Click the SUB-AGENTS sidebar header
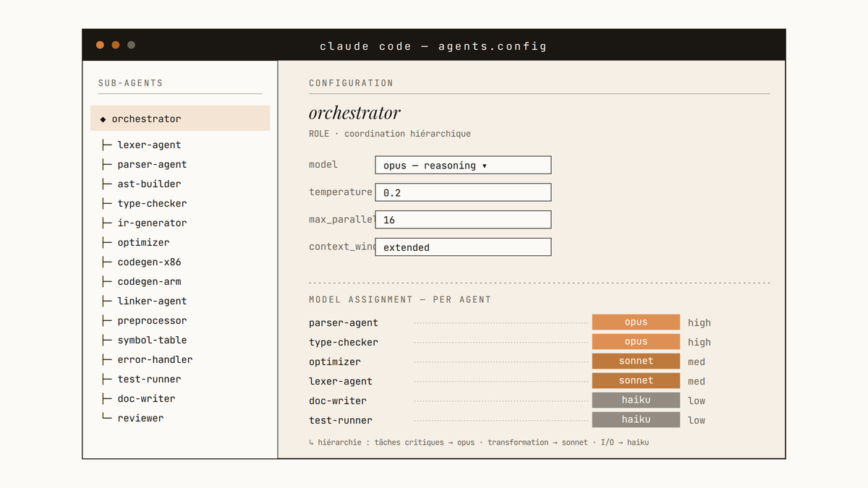 click(x=131, y=83)
